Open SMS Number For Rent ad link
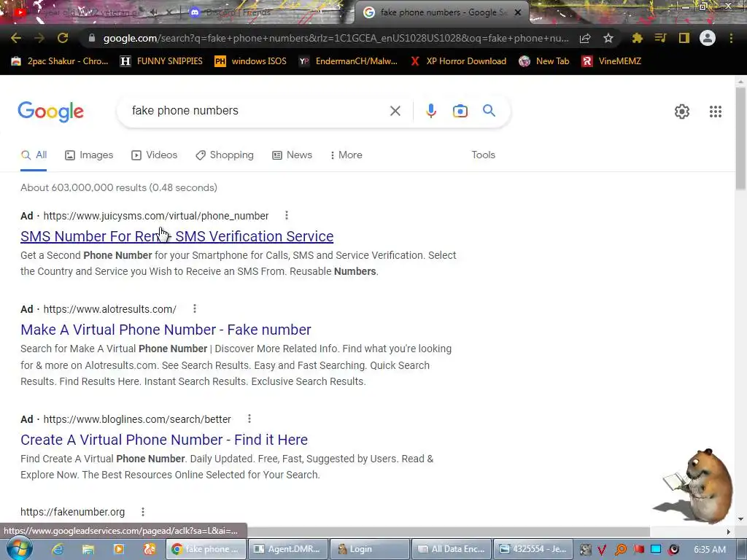The height and width of the screenshot is (560, 747). pos(177,236)
